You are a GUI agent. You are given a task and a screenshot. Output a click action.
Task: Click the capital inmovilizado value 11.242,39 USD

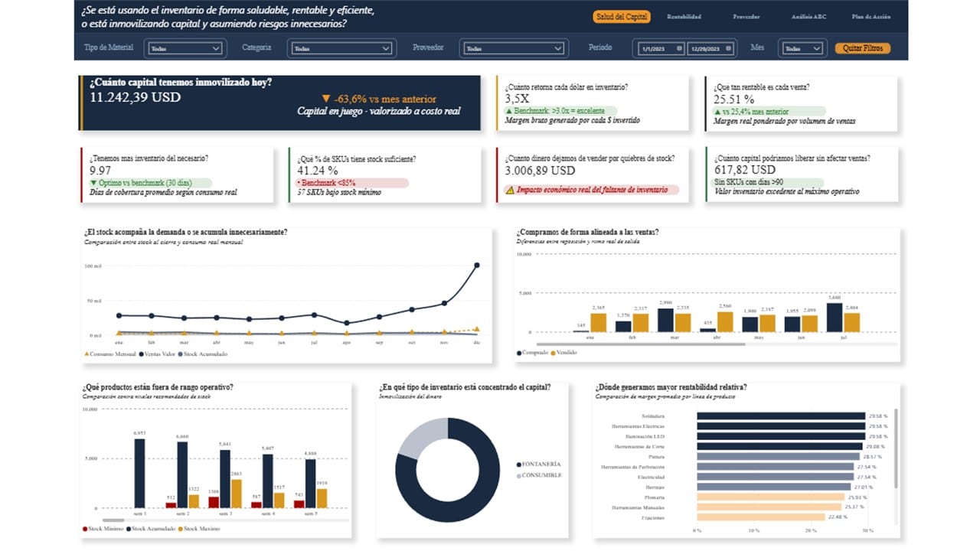(136, 97)
